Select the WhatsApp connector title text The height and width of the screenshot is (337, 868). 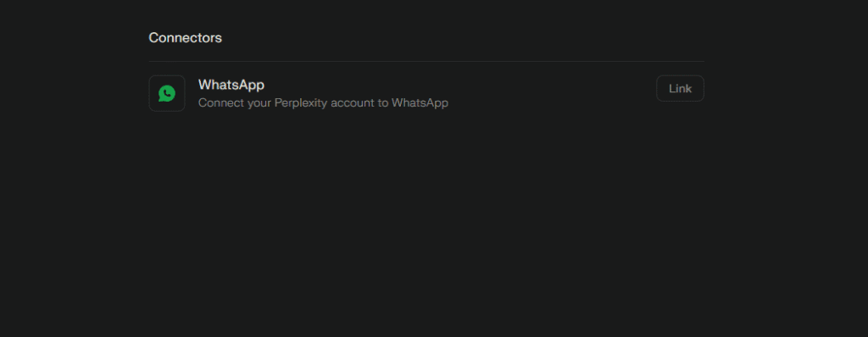pyautogui.click(x=231, y=85)
